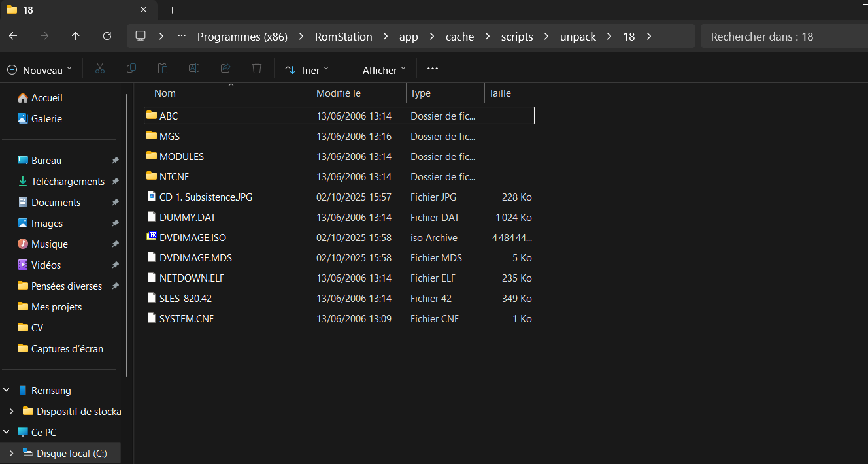Click the Share icon in toolbar
This screenshot has width=868, height=464.
click(225, 69)
